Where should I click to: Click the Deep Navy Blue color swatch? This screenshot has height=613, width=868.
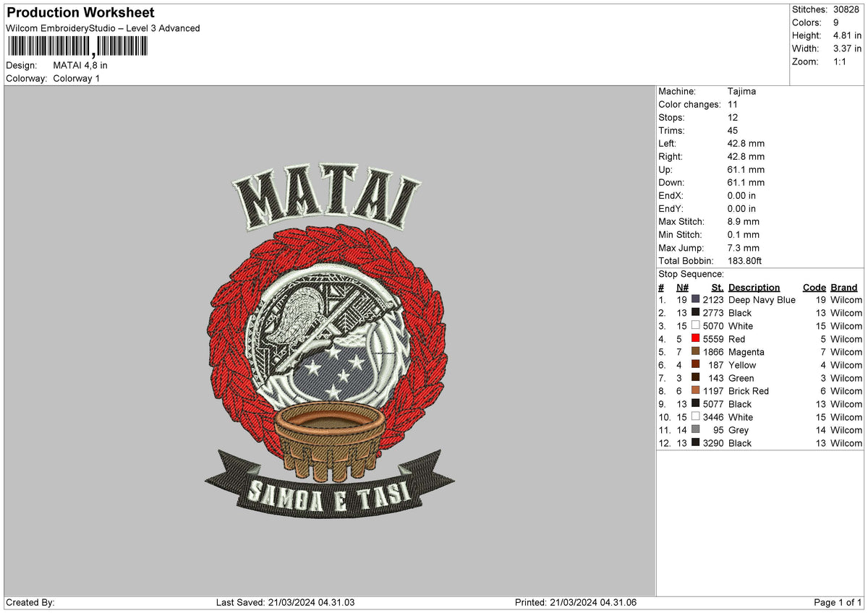pyautogui.click(x=696, y=299)
